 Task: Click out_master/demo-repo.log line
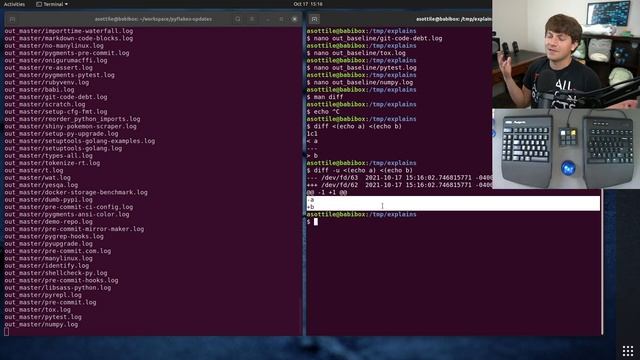(x=49, y=222)
